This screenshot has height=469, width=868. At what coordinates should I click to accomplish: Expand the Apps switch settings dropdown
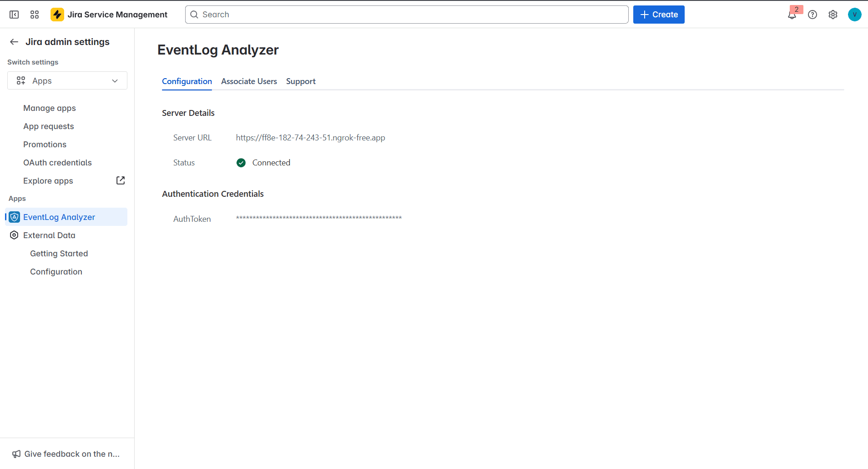(67, 80)
